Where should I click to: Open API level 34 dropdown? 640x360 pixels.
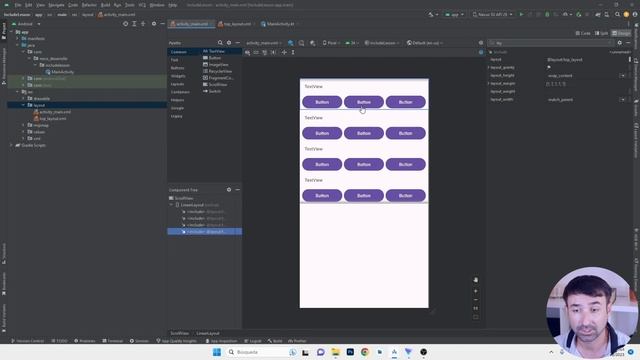(351, 43)
